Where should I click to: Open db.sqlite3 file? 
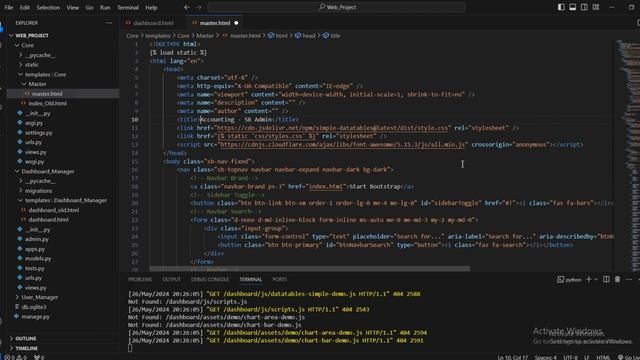pyautogui.click(x=33, y=307)
